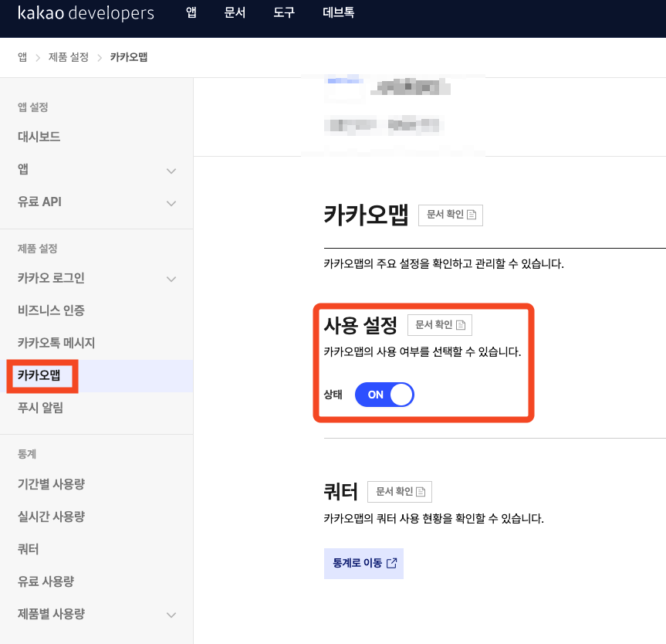The height and width of the screenshot is (644, 666).
Task: Select 카카오 로그인 in the sidebar
Action: coord(51,278)
